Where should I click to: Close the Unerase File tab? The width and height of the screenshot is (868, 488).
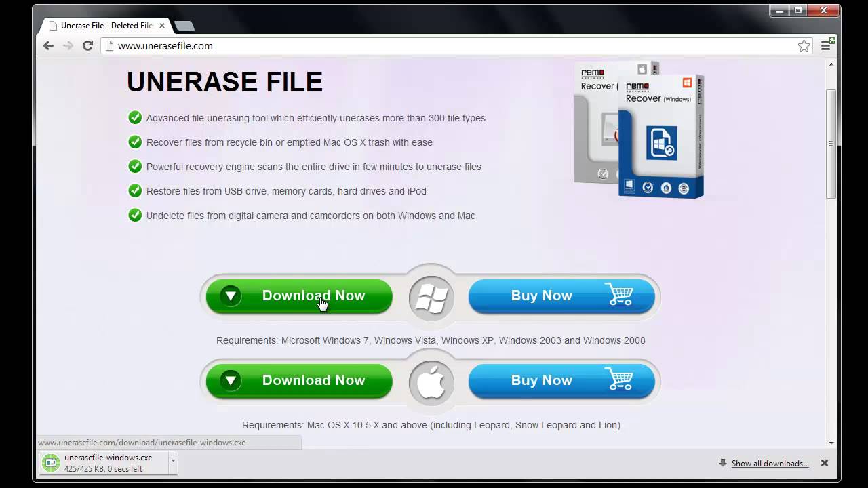tap(162, 26)
